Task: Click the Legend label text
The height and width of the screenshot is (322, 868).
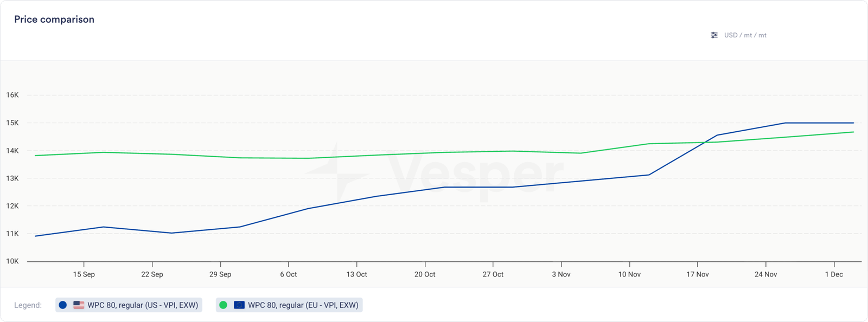Action: pos(28,305)
